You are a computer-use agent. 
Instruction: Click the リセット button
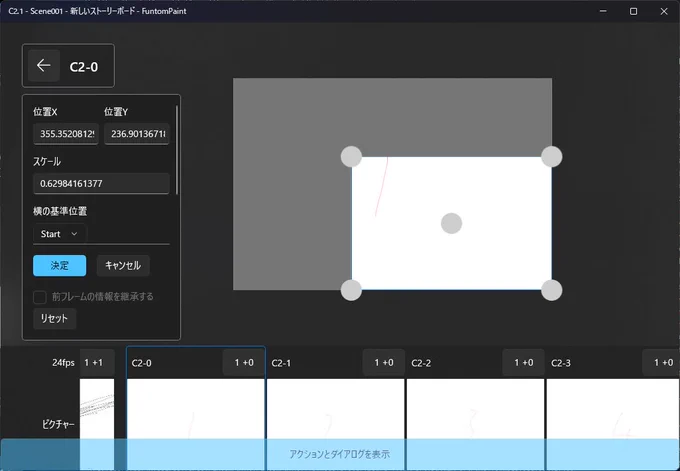(55, 319)
